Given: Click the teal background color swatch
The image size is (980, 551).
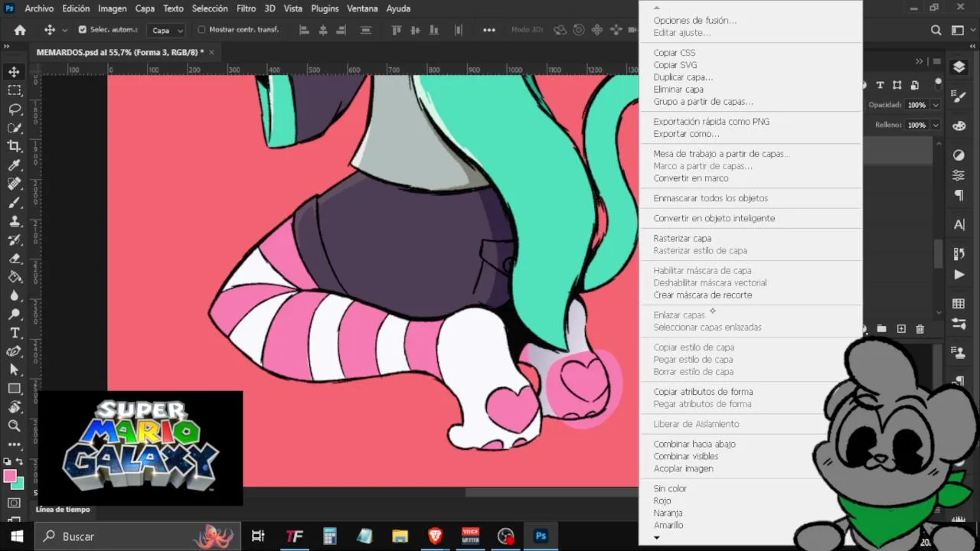Looking at the screenshot, I should [18, 484].
